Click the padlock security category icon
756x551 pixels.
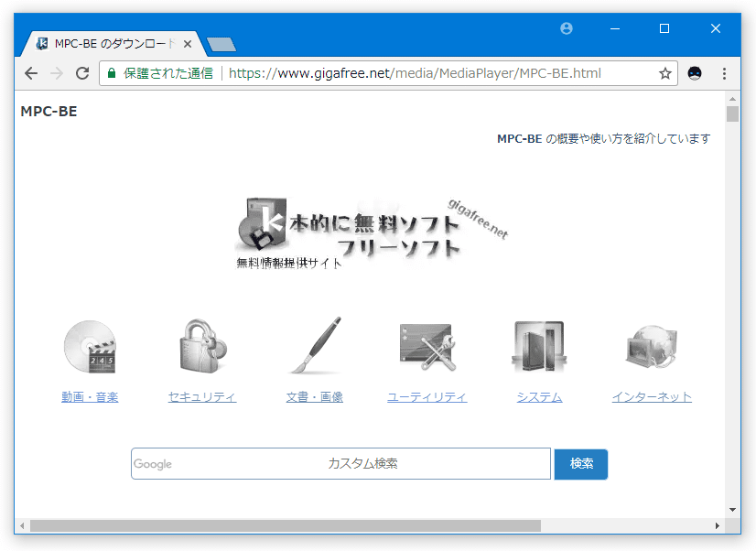coord(202,346)
